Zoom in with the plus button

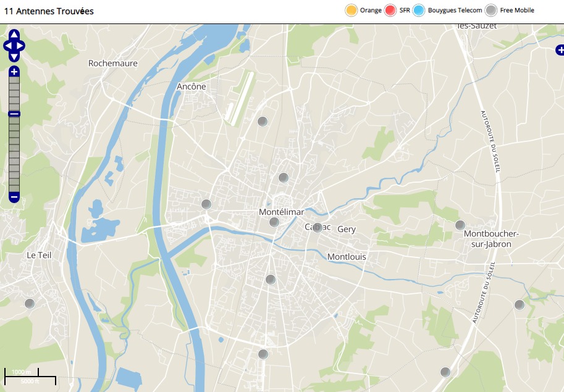click(x=14, y=72)
